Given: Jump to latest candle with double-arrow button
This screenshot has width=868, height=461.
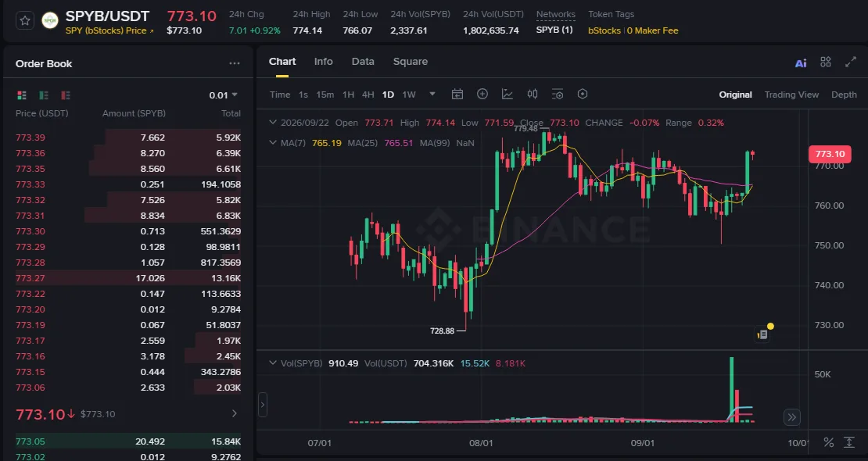Looking at the screenshot, I should click(792, 417).
